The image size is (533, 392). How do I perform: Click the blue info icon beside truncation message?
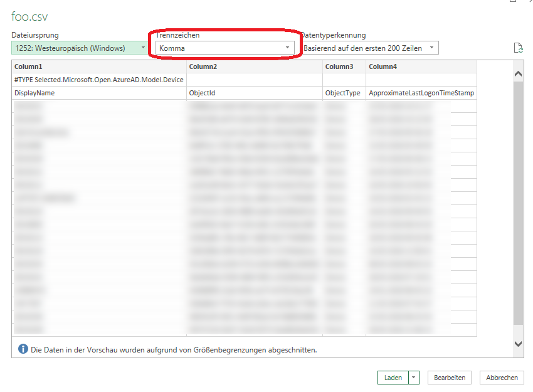click(23, 349)
